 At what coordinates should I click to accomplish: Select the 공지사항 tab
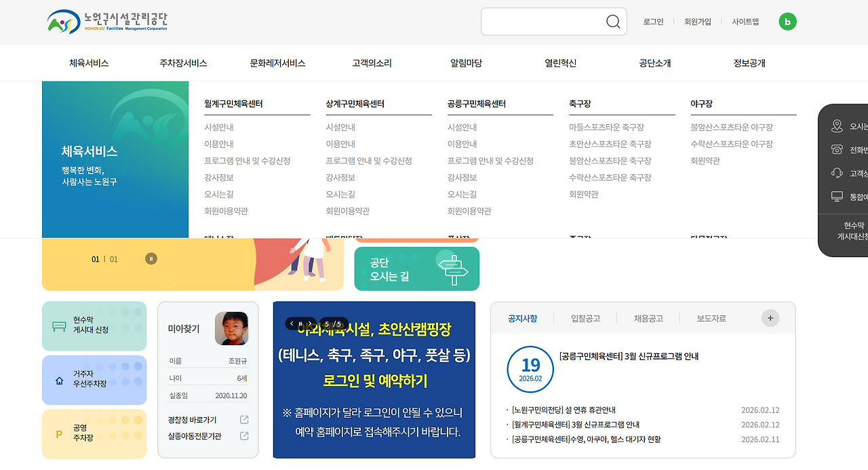[522, 318]
